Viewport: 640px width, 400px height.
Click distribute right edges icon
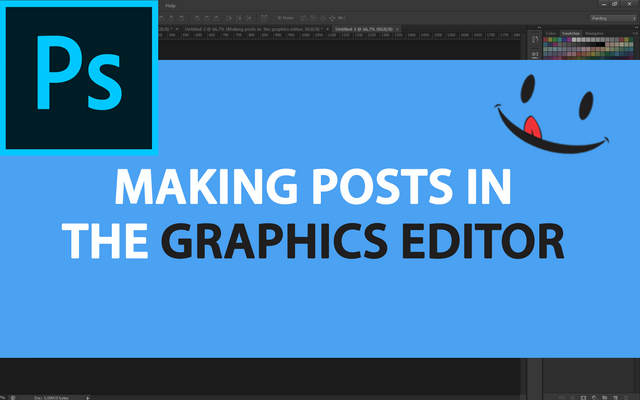coord(249,18)
